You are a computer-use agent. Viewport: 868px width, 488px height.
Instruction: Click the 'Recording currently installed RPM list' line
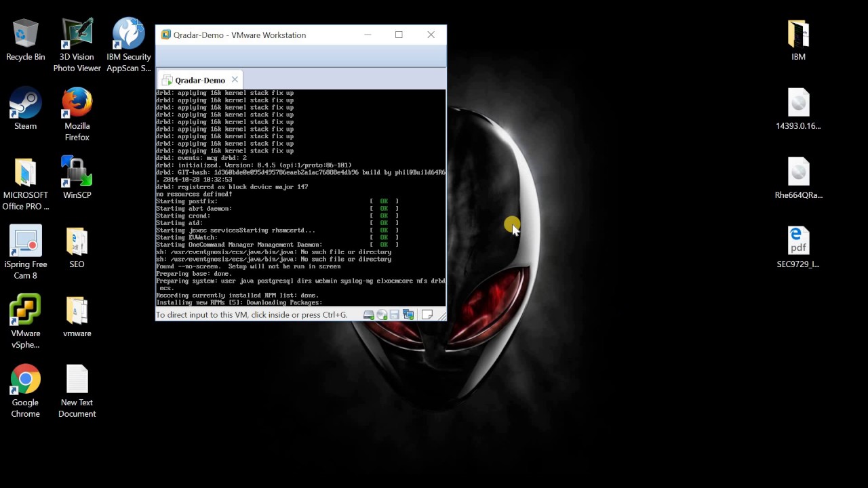[x=237, y=296]
